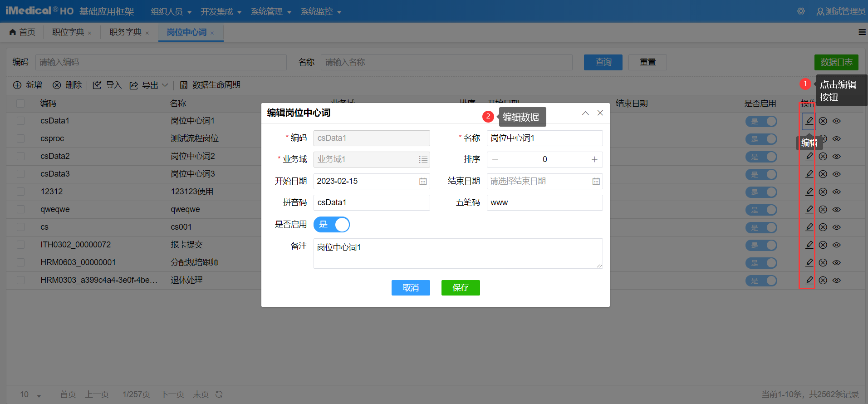868x404 pixels.
Task: Open settings gear in top bar
Action: coord(801,11)
